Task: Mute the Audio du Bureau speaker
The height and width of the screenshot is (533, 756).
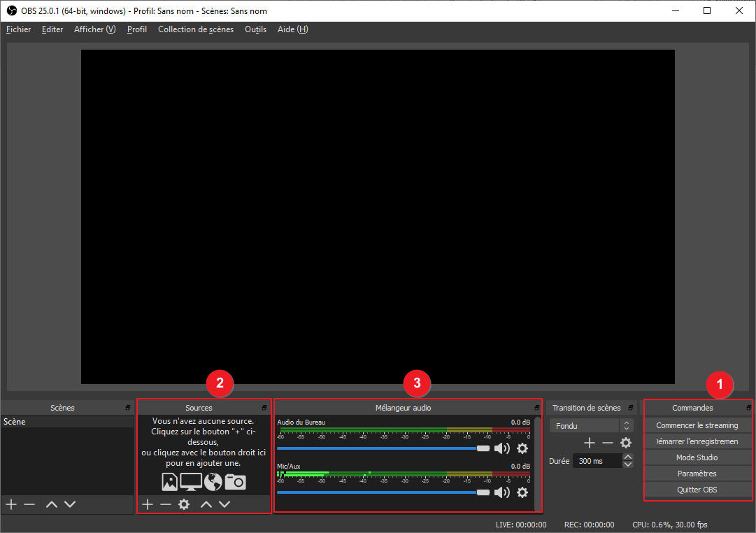Action: 502,448
